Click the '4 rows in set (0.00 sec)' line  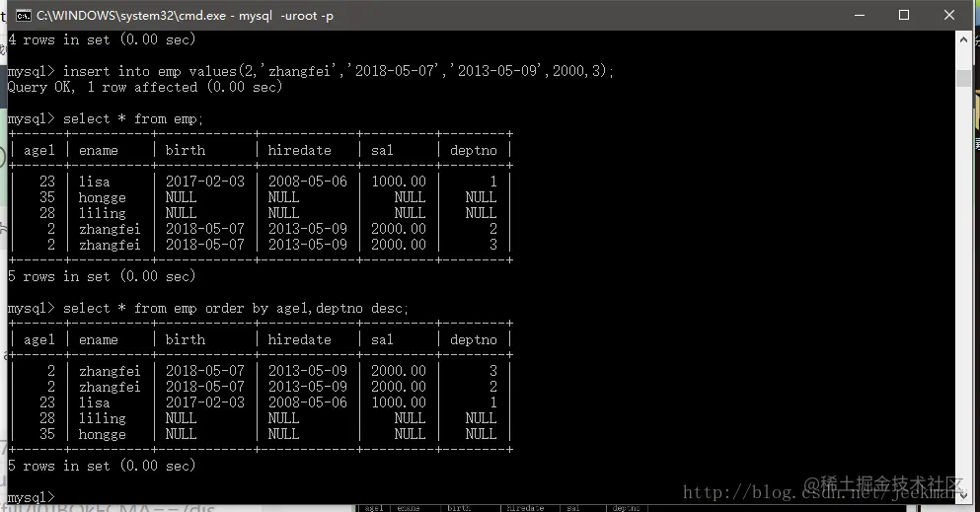click(x=102, y=40)
